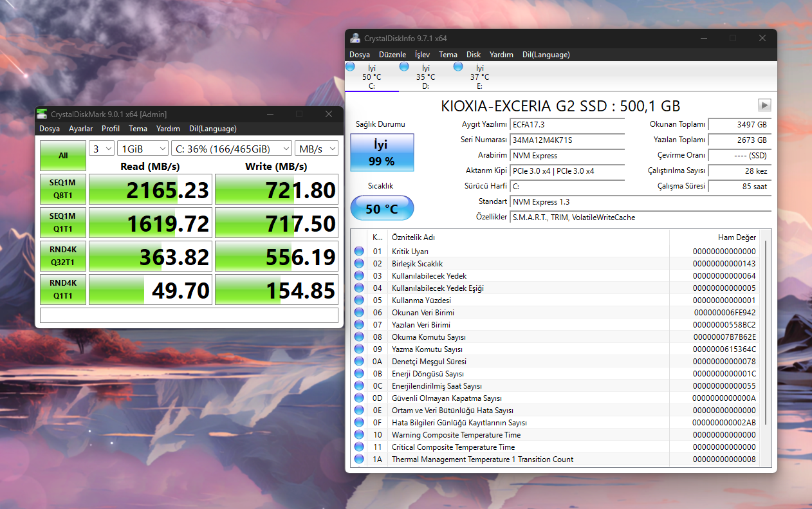Click the Çalışma Süresi value 85 saat

pyautogui.click(x=740, y=186)
